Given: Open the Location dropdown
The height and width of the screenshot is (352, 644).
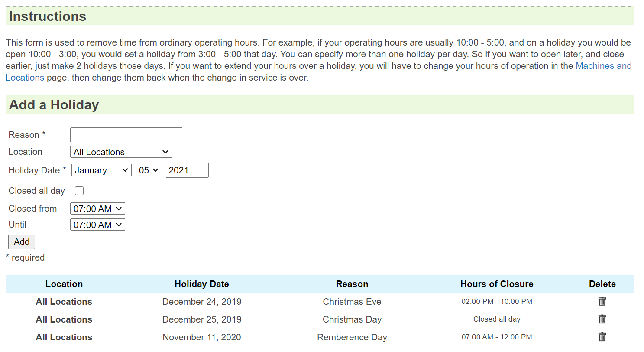Looking at the screenshot, I should pyautogui.click(x=121, y=152).
